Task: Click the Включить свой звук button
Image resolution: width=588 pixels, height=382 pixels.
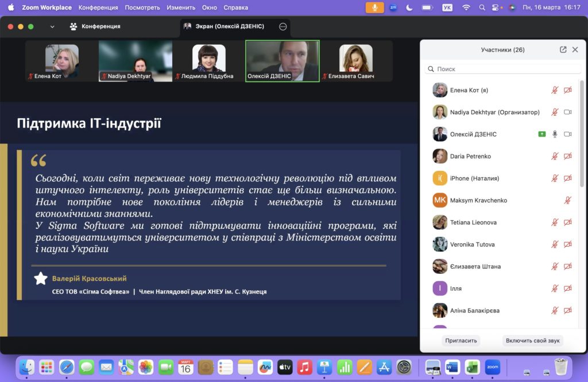Action: click(532, 340)
